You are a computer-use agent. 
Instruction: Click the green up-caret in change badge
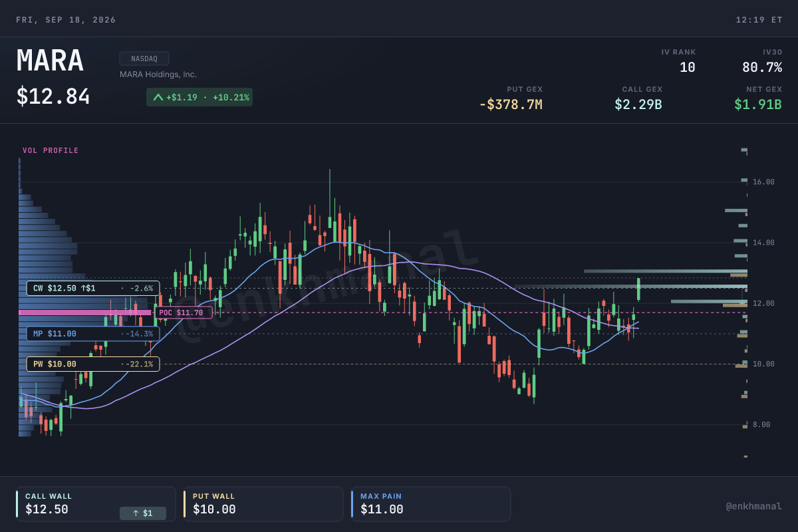click(x=158, y=97)
